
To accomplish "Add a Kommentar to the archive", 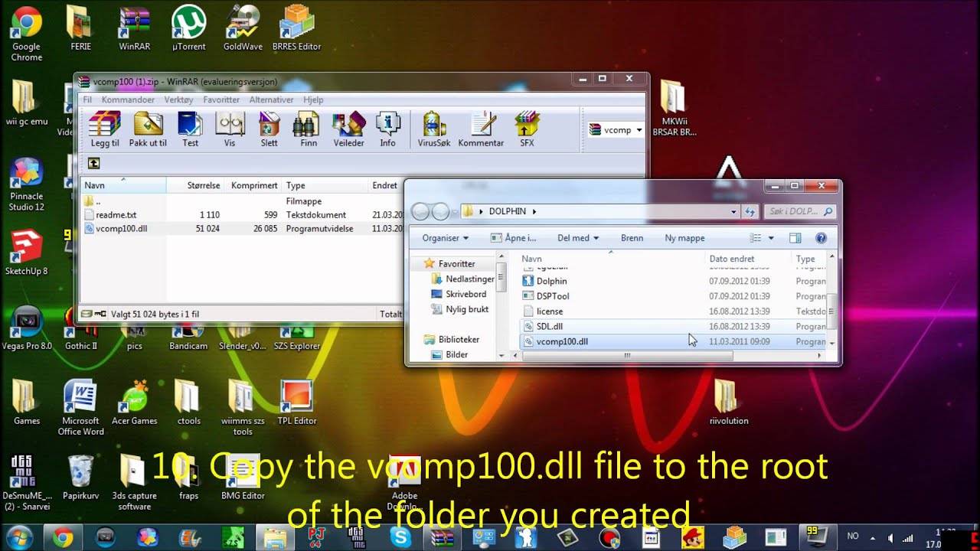I will pos(481,129).
